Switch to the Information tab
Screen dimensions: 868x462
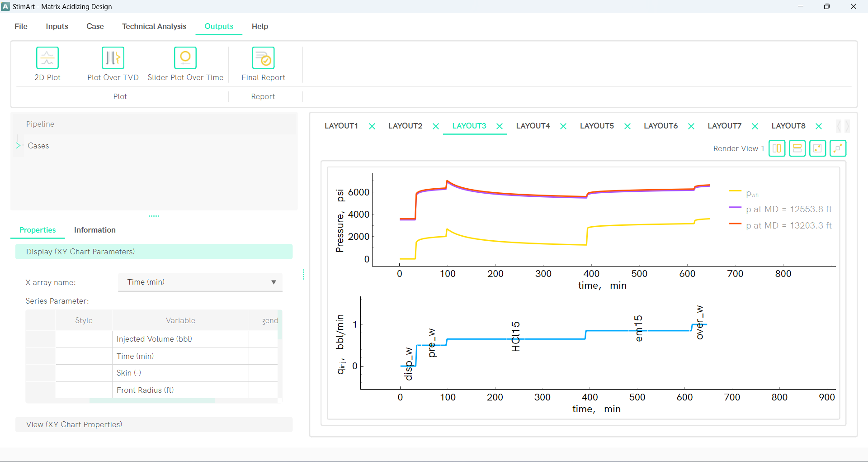click(x=94, y=230)
